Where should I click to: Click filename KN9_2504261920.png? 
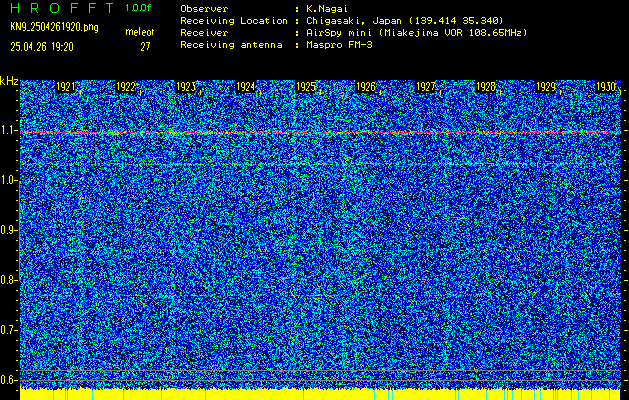click(x=54, y=27)
